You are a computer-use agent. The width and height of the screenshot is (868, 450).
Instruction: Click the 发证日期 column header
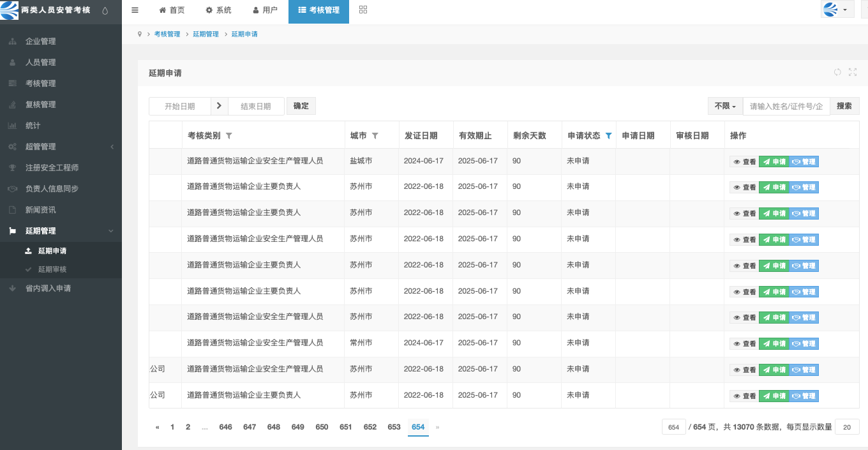pyautogui.click(x=421, y=136)
